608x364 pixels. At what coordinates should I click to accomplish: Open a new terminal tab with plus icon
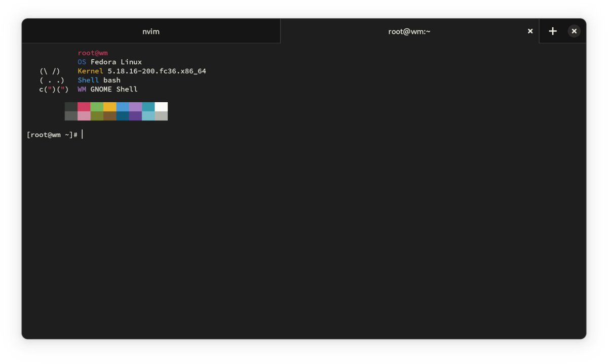point(553,31)
